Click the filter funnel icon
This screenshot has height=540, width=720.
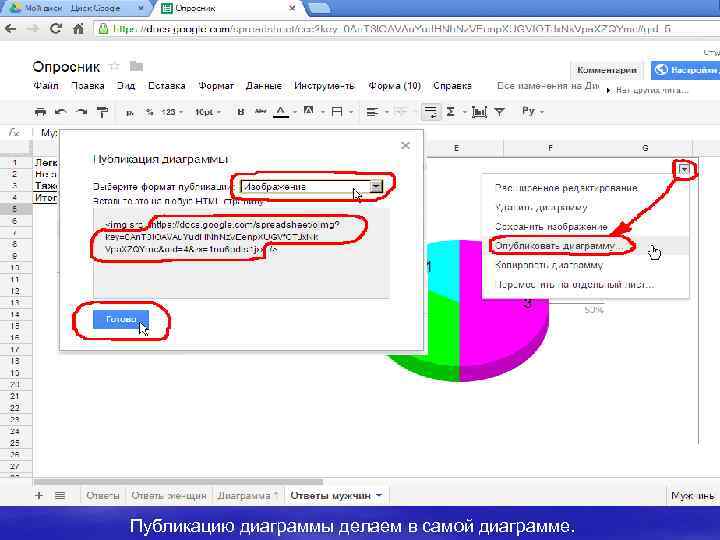pos(500,112)
